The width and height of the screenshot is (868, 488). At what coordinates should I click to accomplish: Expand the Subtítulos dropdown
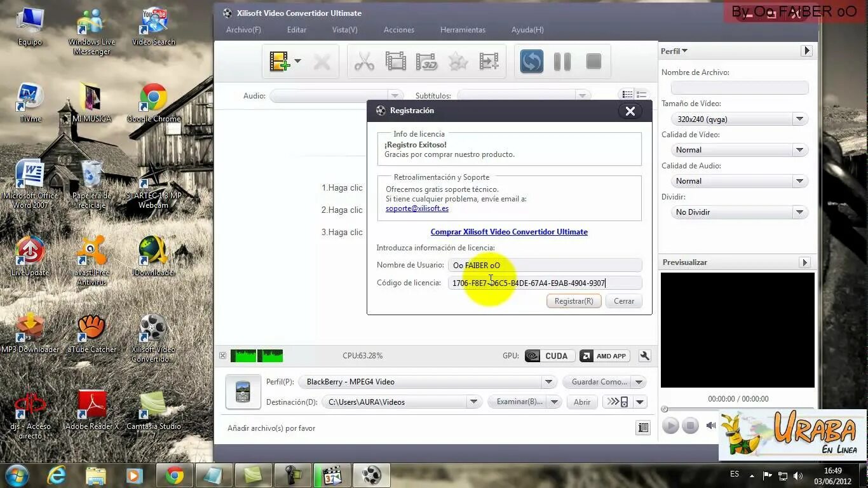coord(581,96)
